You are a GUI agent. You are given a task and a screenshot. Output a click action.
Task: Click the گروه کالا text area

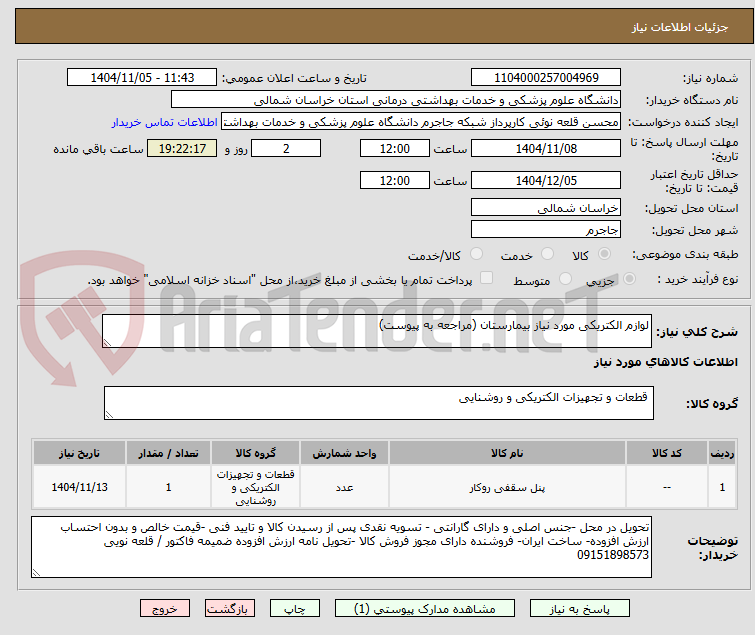pyautogui.click(x=378, y=403)
